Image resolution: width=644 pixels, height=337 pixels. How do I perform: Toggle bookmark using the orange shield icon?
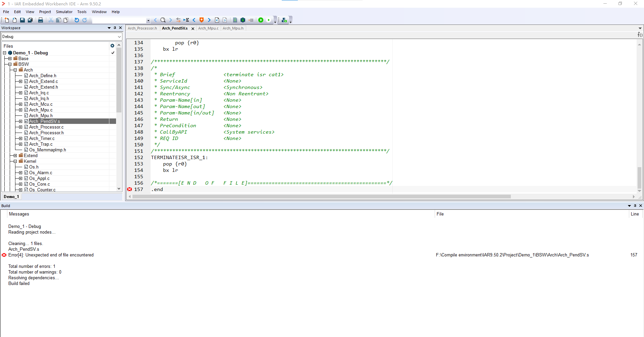coord(202,20)
